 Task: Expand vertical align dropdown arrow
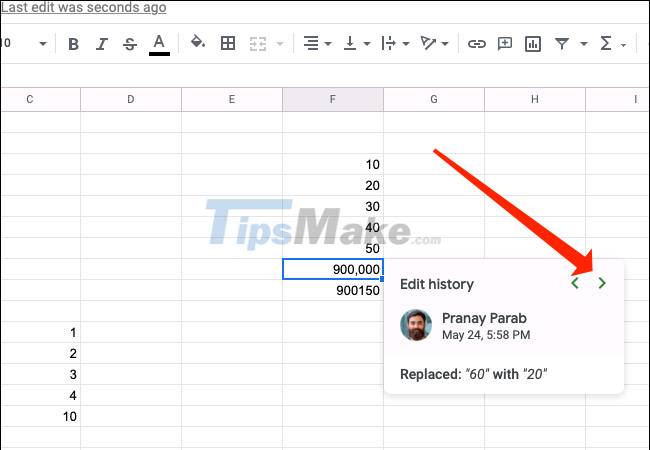[367, 44]
